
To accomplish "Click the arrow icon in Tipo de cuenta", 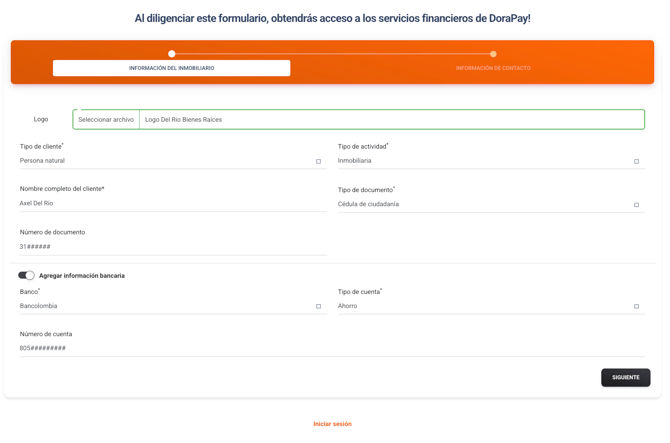I will pyautogui.click(x=636, y=307).
